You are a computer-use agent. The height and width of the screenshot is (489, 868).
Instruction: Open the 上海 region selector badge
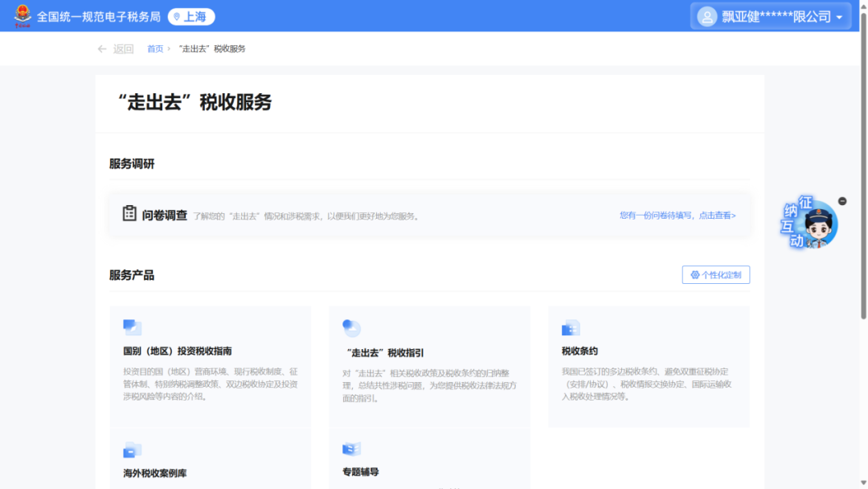pos(191,15)
